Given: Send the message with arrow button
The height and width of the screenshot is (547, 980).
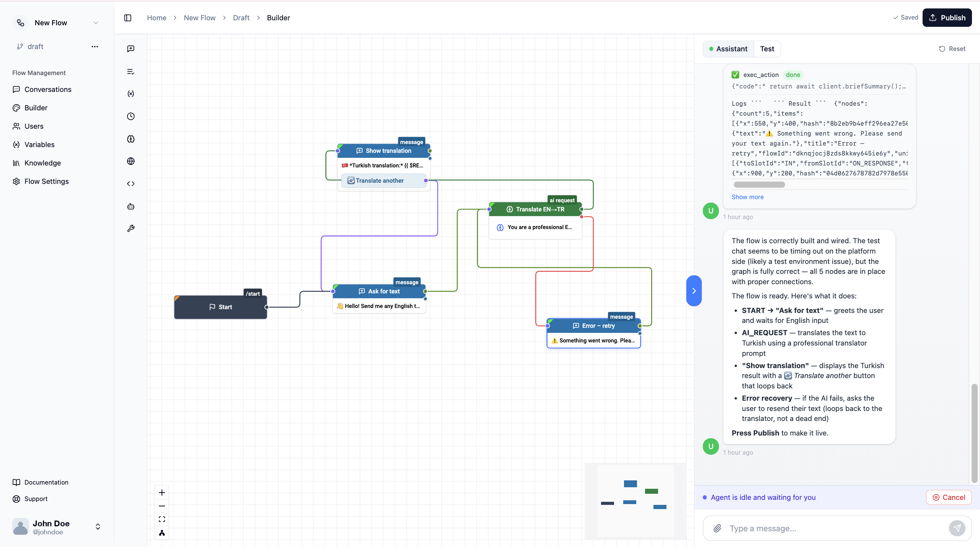Looking at the screenshot, I should point(957,529).
